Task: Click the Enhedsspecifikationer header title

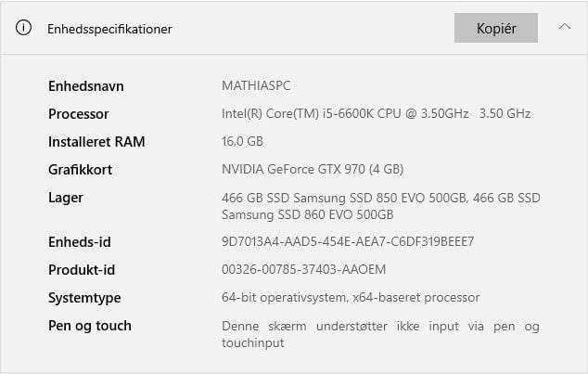Action: (109, 29)
